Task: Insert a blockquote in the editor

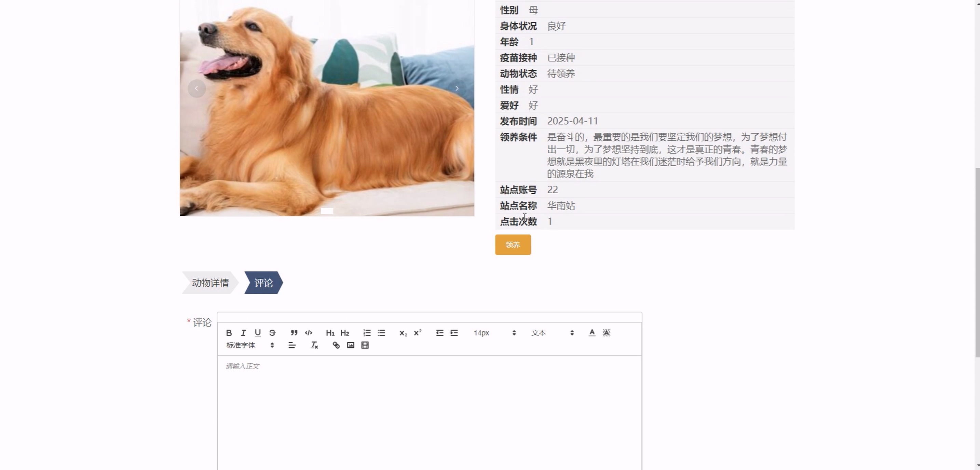Action: click(294, 333)
